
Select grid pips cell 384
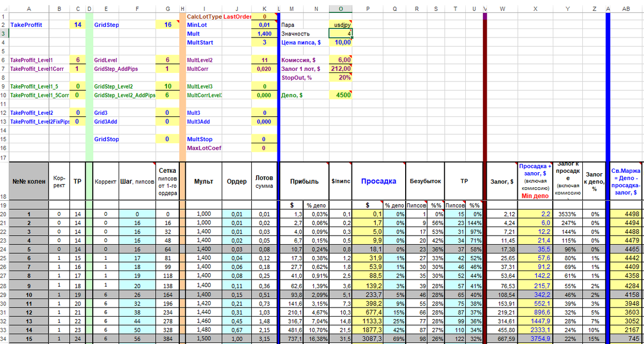coord(167,338)
